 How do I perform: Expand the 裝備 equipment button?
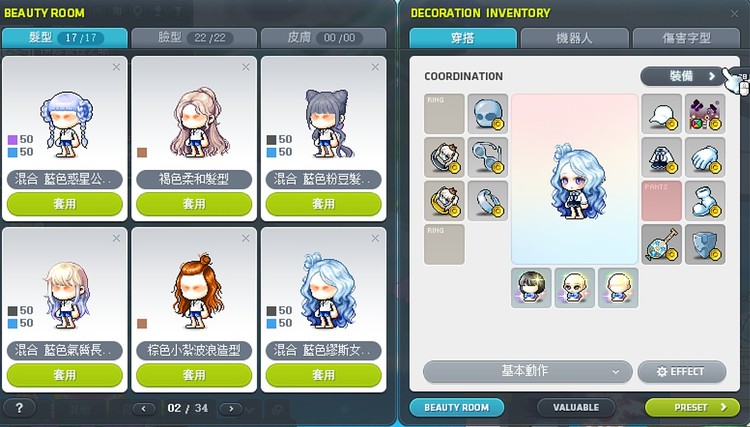point(683,77)
